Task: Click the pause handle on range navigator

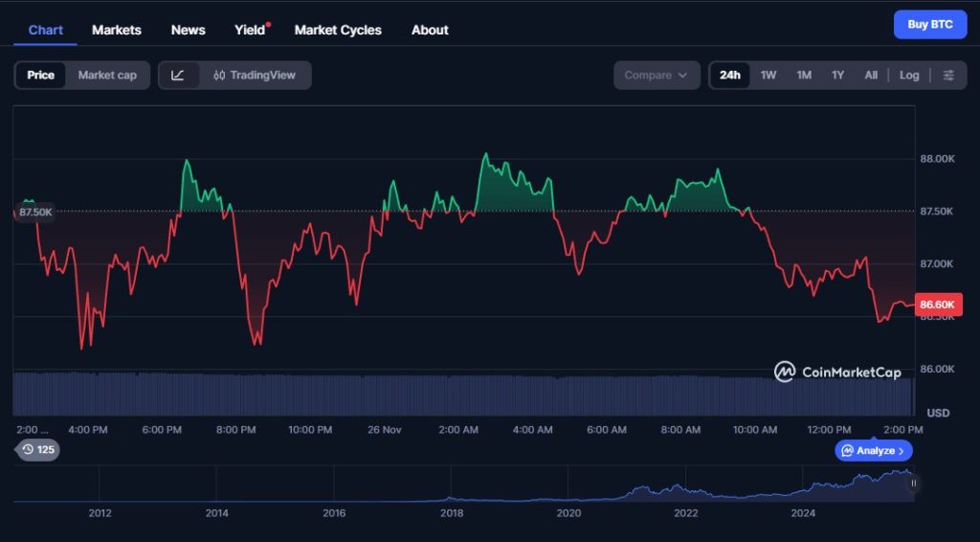Action: tap(913, 484)
